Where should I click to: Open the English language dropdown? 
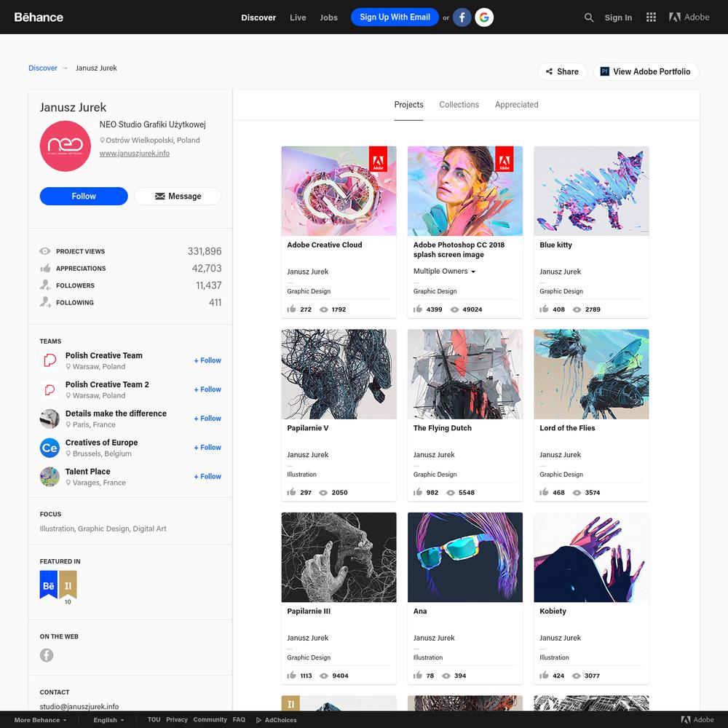[108, 720]
